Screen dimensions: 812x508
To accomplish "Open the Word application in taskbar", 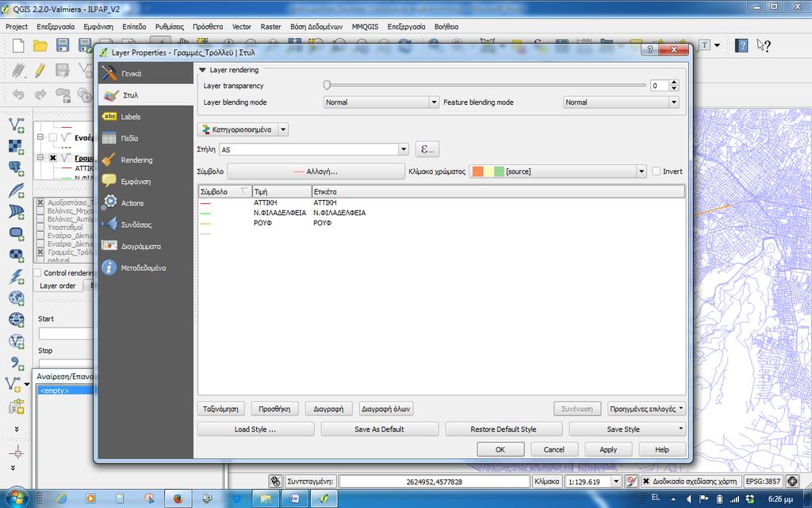I will pyautogui.click(x=295, y=498).
